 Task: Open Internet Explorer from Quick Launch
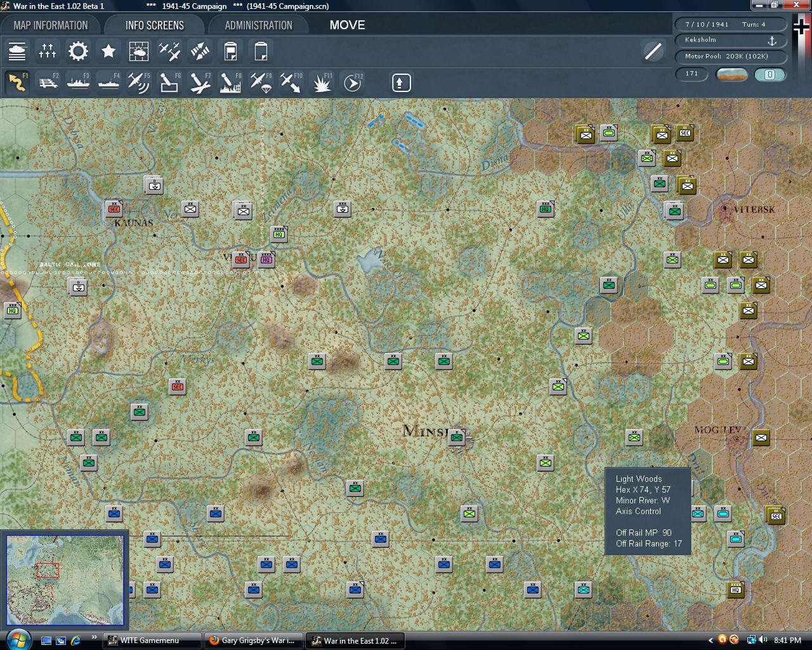(76, 640)
